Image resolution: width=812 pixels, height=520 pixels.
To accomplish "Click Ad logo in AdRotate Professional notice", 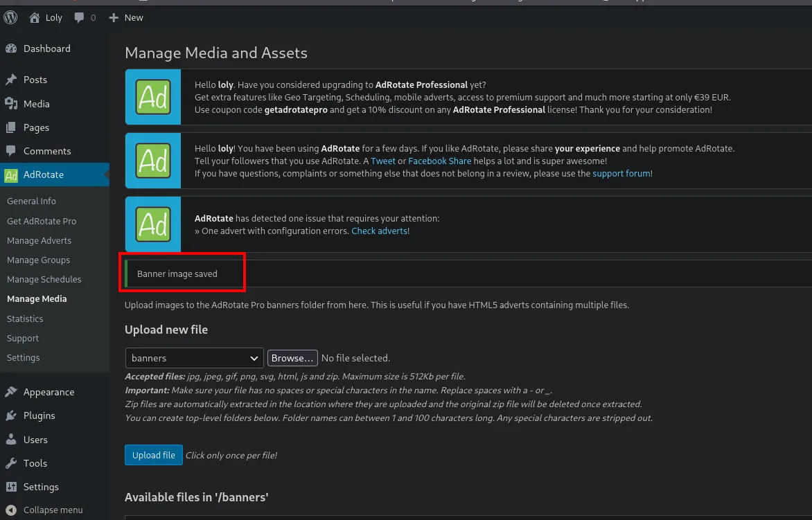I will 152,97.
